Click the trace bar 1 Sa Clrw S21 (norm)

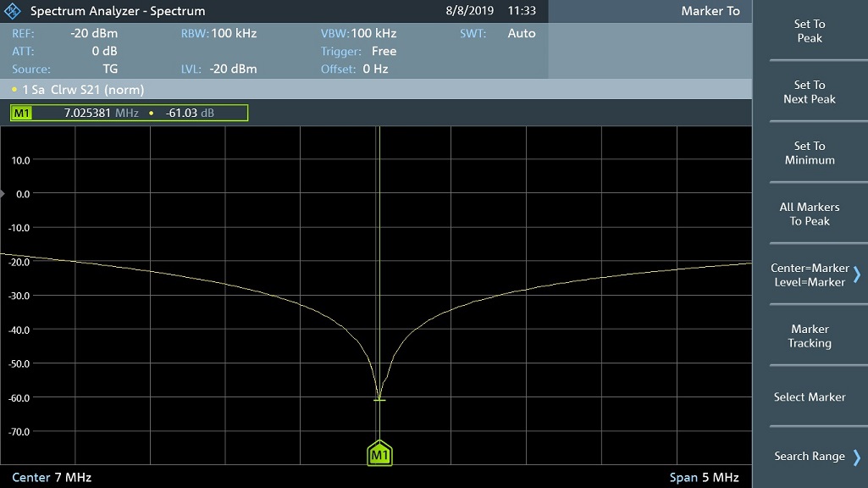point(376,89)
